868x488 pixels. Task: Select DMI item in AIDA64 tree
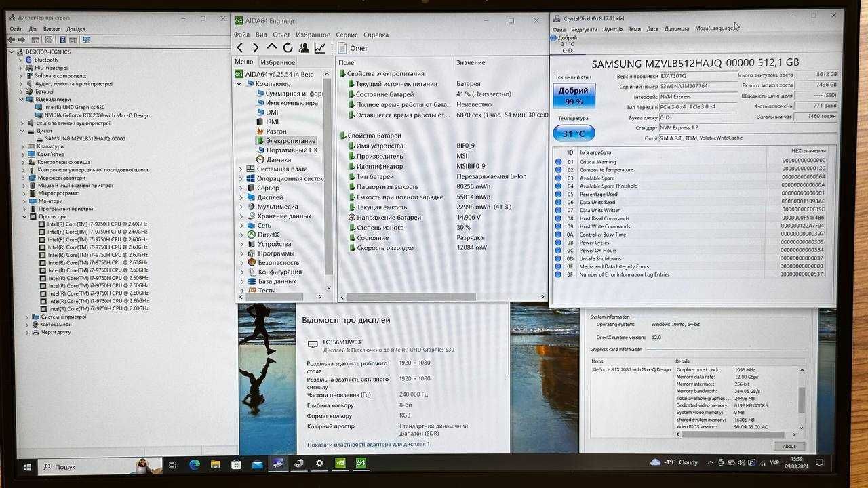(272, 113)
